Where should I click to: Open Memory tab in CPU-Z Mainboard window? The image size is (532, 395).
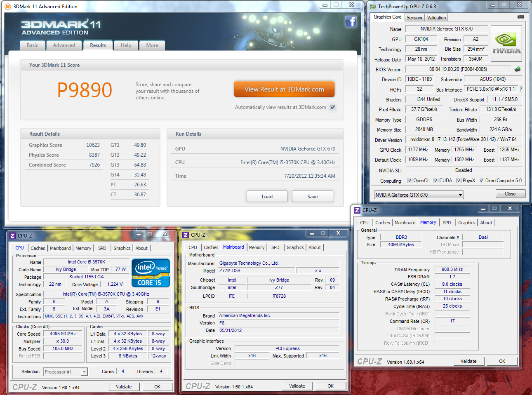[257, 247]
